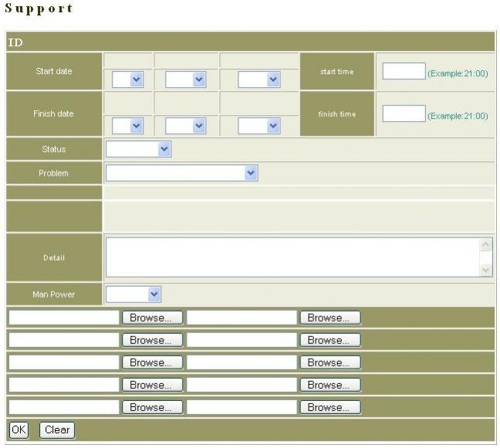This screenshot has height=448, width=500.
Task: Click third row right Browse button
Action: (330, 362)
